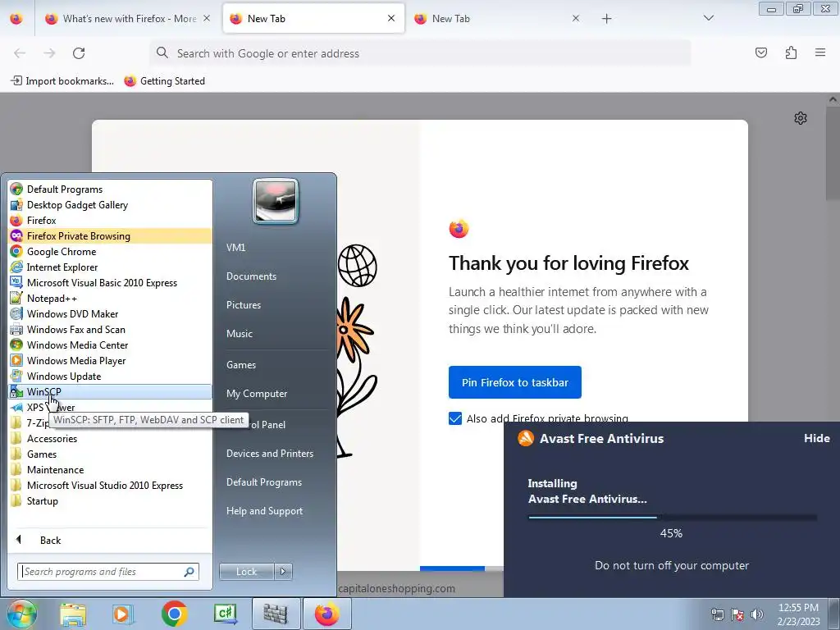Open Pictures in Start menu right pane
This screenshot has height=630, width=840.
[243, 305]
